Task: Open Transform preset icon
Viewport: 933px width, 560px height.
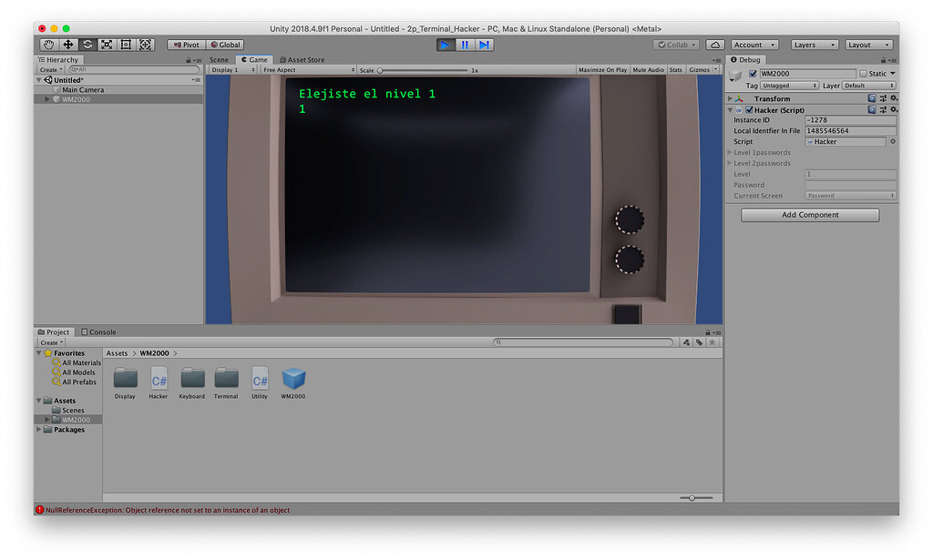Action: pyautogui.click(x=883, y=98)
